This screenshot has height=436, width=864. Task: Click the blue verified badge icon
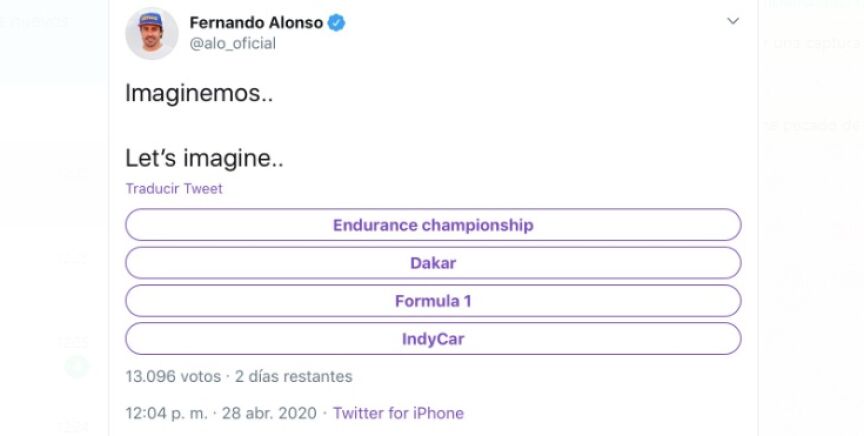click(x=337, y=22)
